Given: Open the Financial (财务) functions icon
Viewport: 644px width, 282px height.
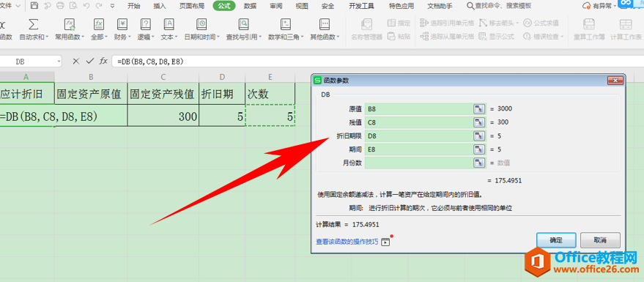Looking at the screenshot, I should coord(122,24).
